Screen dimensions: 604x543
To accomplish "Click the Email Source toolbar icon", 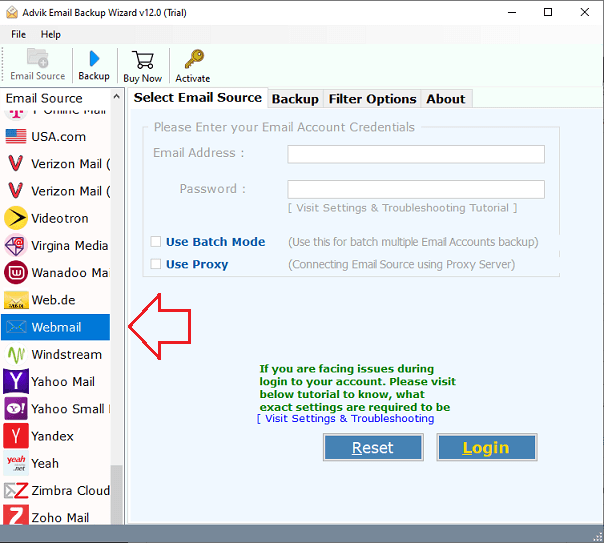I will 37,58.
